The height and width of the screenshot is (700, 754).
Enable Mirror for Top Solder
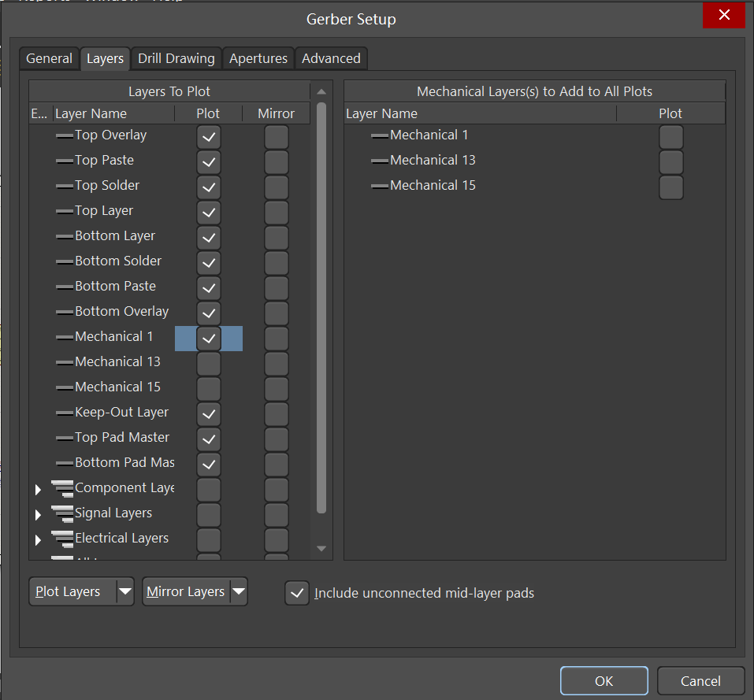pos(277,187)
